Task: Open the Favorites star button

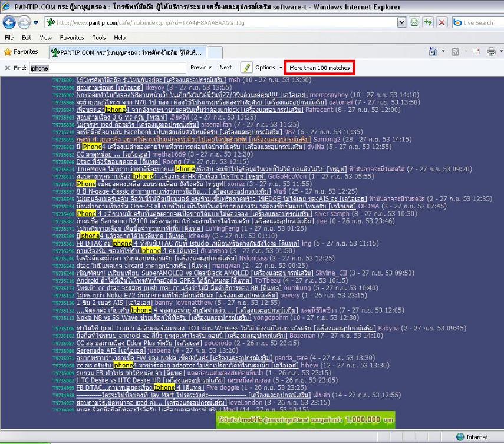Action: point(21,52)
